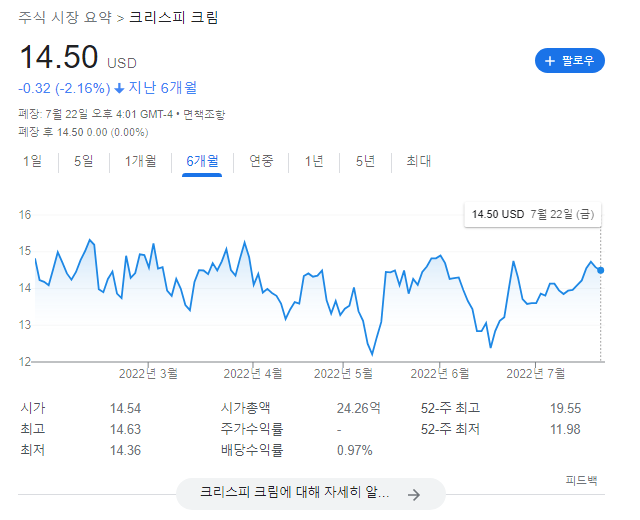Click the 14.63 high price value
Viewport: 640px width, 520px height.
[125, 429]
